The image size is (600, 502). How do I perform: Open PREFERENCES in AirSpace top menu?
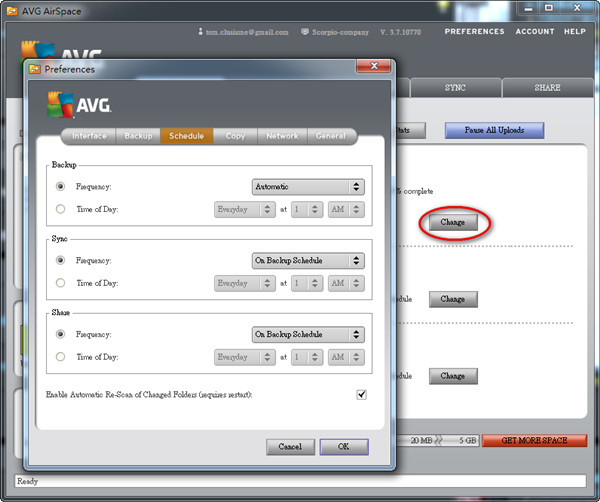tap(474, 32)
